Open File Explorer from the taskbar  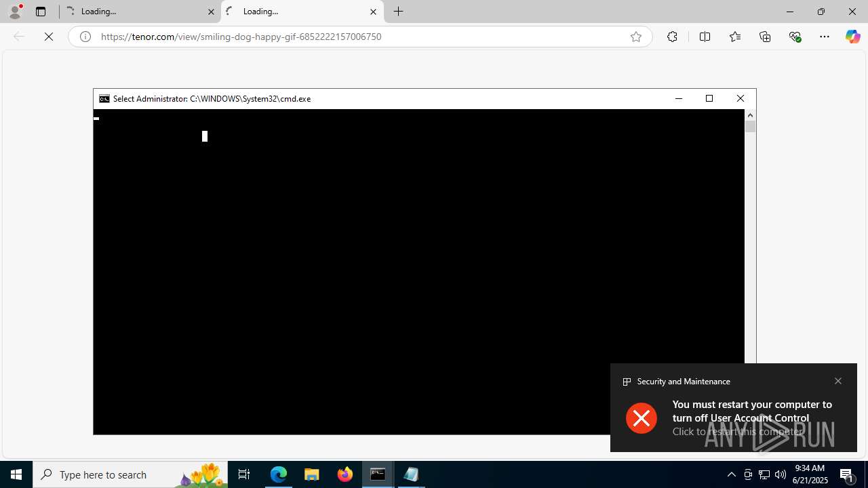click(311, 474)
